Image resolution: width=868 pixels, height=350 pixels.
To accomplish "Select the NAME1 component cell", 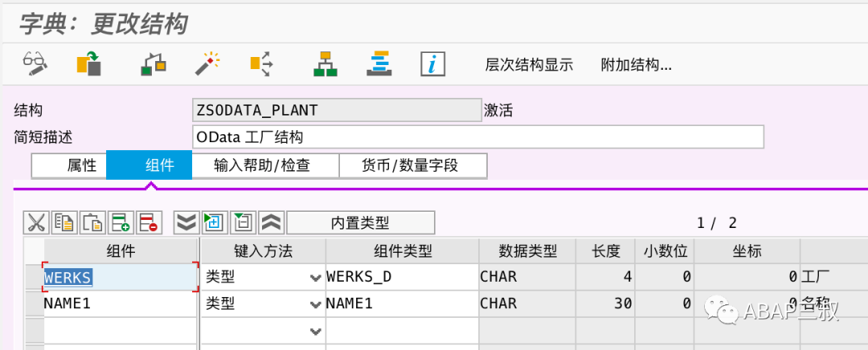I will click(120, 303).
